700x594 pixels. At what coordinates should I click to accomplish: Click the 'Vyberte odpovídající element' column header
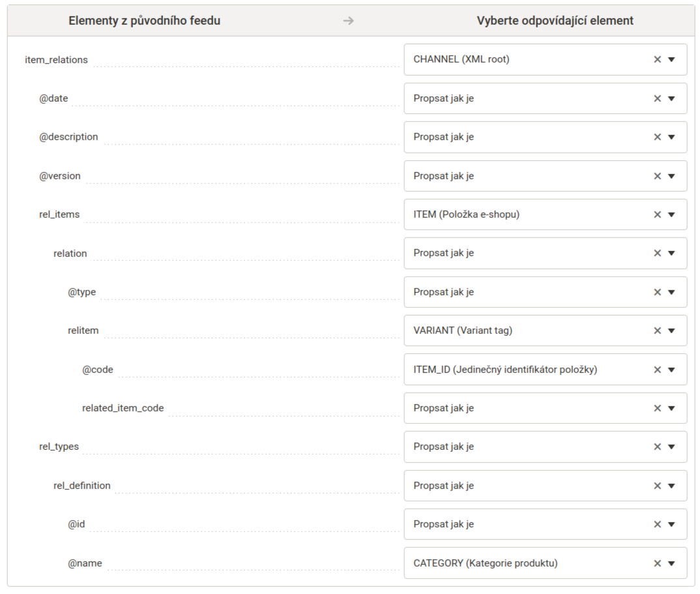coord(555,21)
